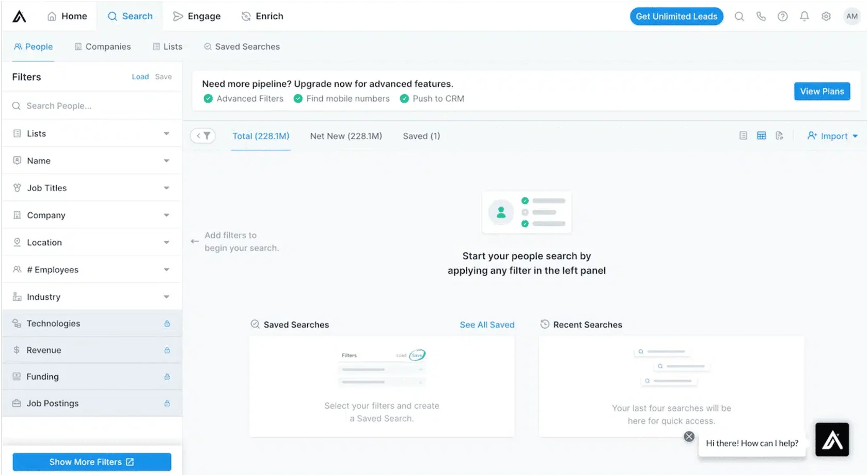The image size is (868, 476).
Task: Click the Saved Searches section clock-search icon
Action: tap(255, 325)
